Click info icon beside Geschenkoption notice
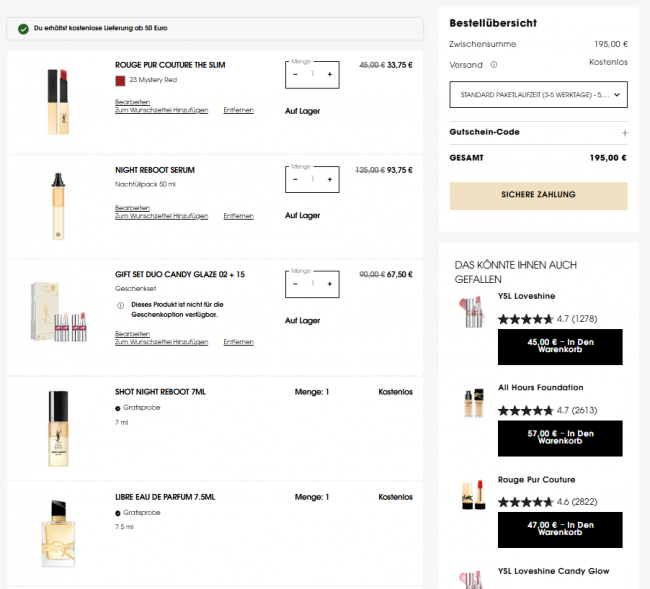650x589 pixels. (121, 305)
